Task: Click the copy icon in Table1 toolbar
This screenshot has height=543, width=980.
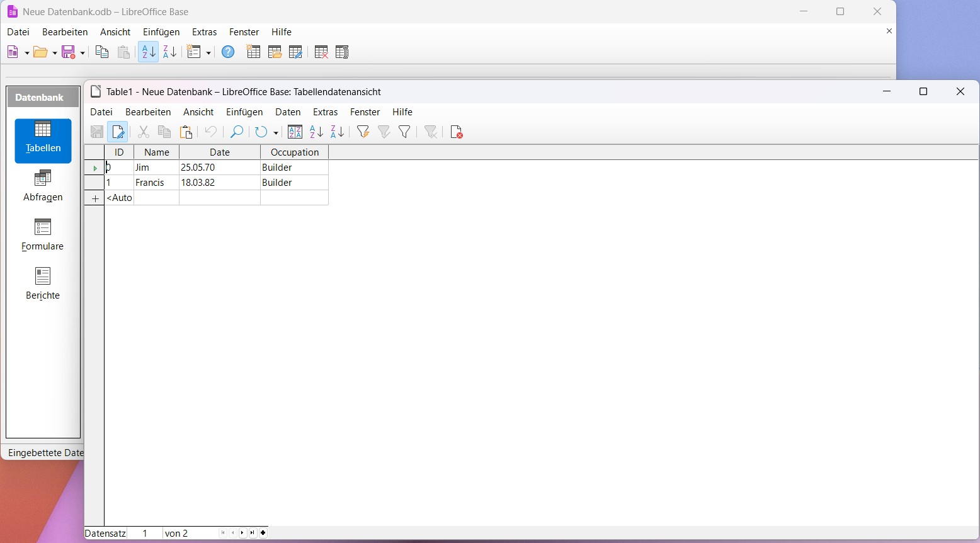Action: (x=164, y=132)
